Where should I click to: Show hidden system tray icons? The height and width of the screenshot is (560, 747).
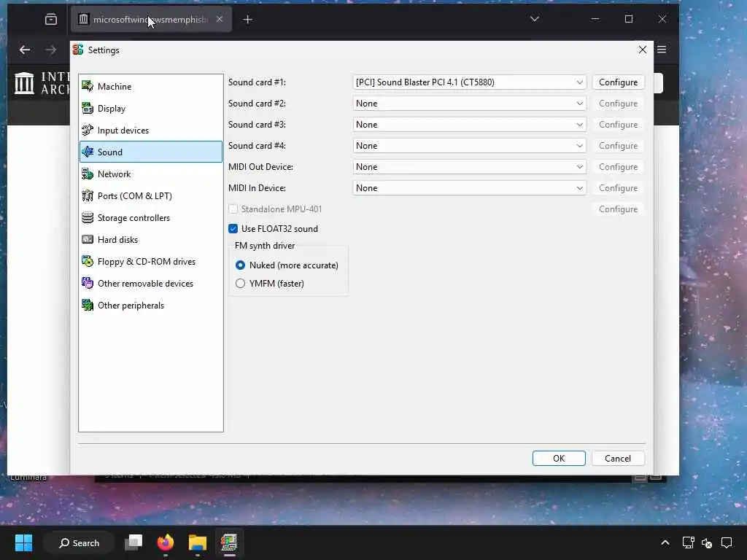tap(665, 542)
